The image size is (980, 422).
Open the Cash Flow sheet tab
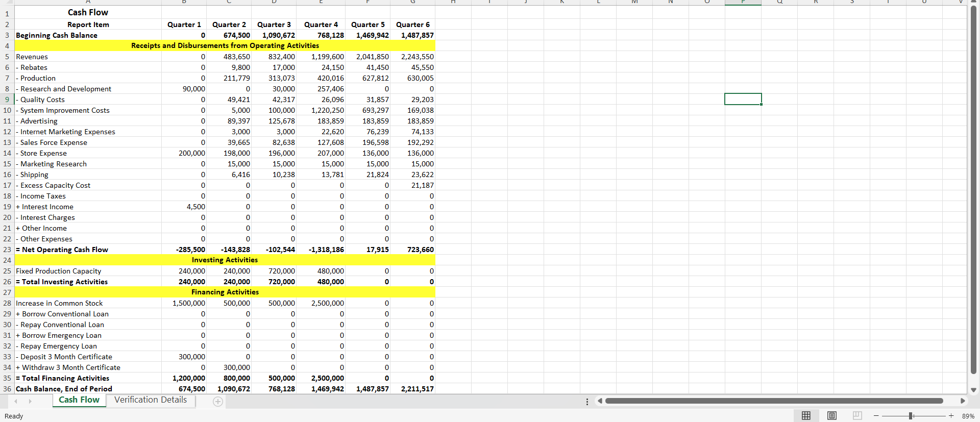(x=79, y=400)
